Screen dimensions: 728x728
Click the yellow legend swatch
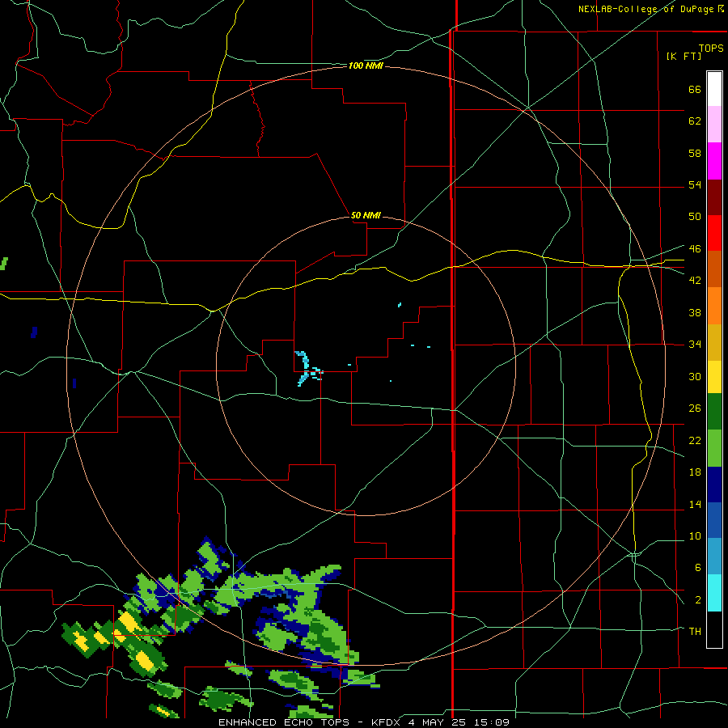tap(714, 376)
